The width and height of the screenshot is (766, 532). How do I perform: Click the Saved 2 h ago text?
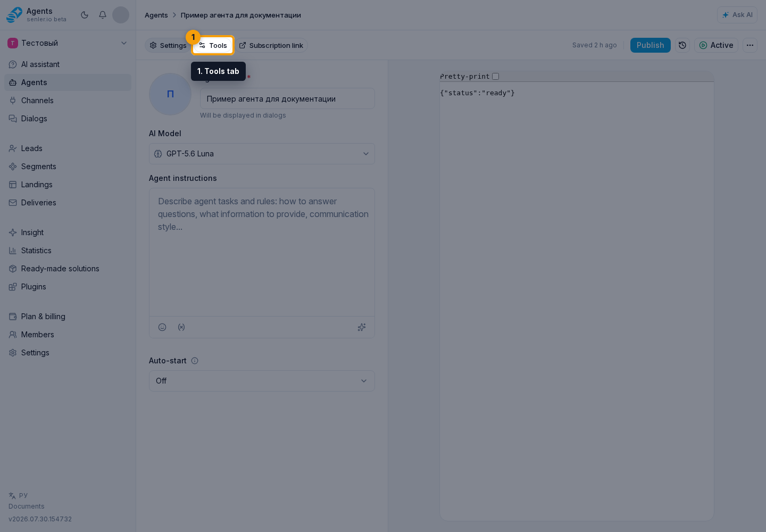click(595, 45)
